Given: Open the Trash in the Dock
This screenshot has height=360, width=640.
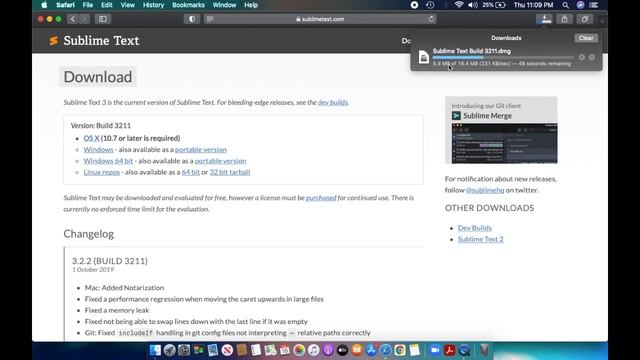Looking at the screenshot, I should 484,349.
